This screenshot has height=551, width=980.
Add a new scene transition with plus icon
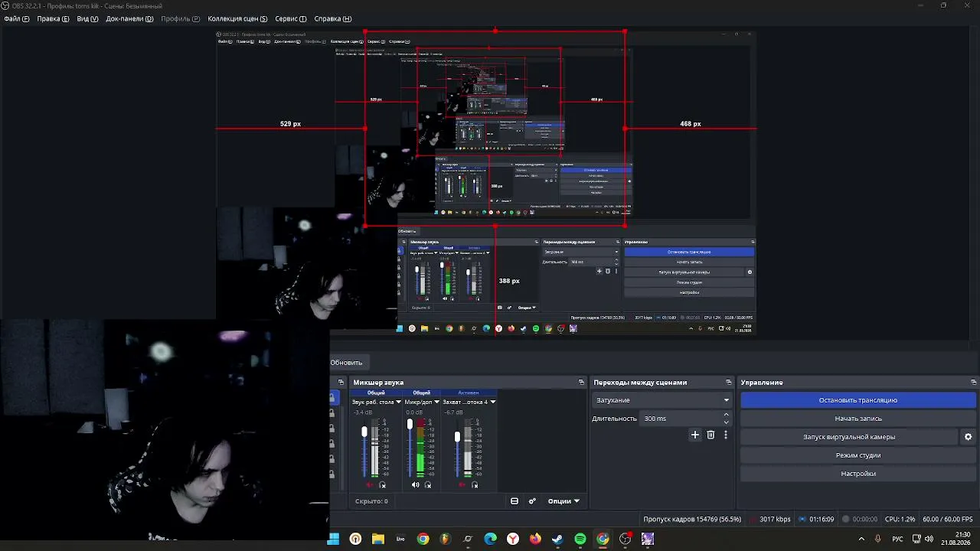(x=695, y=435)
